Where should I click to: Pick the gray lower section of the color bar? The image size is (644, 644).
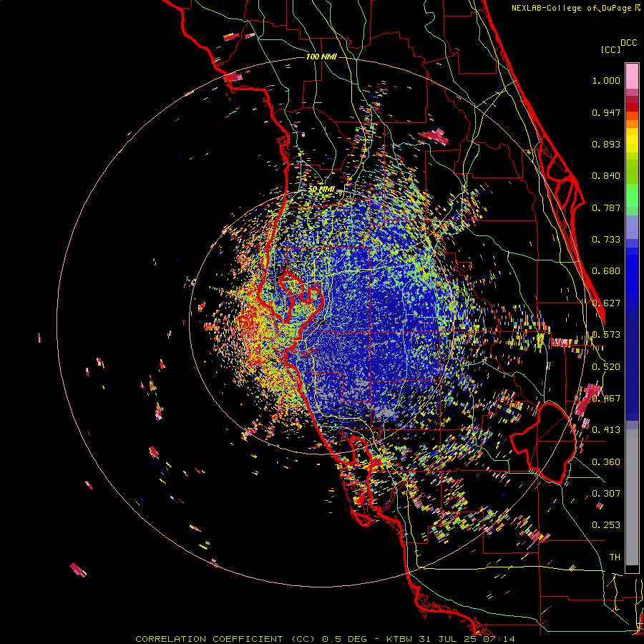coord(632,497)
